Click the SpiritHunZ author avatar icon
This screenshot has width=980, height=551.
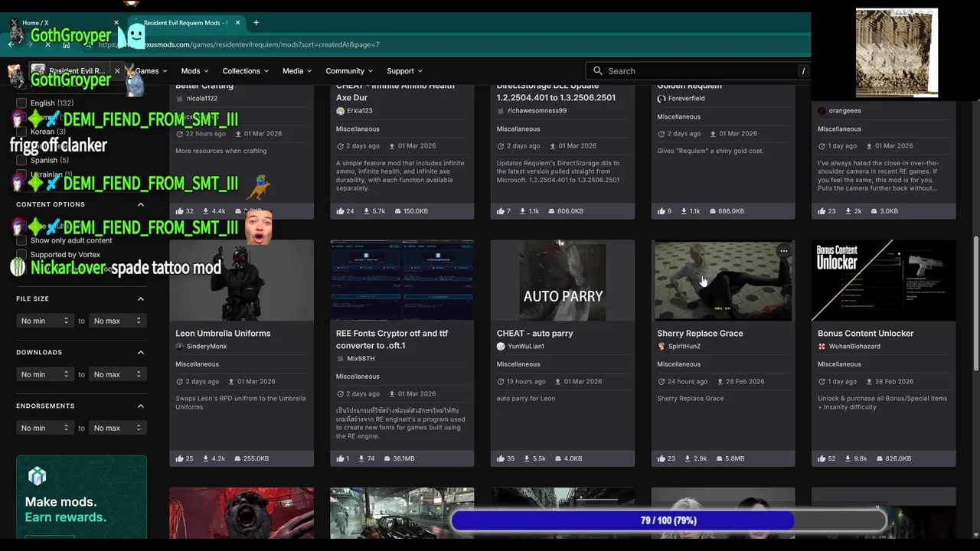click(x=661, y=347)
